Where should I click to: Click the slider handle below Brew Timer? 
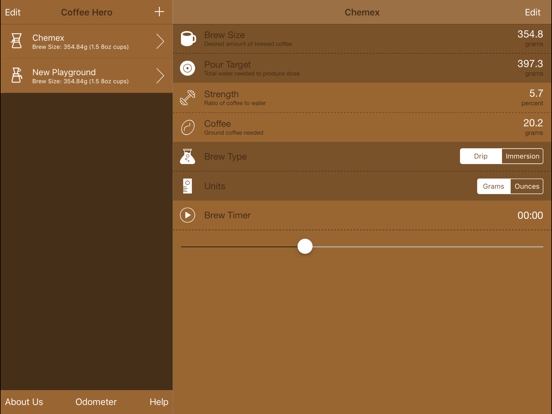coord(305,246)
